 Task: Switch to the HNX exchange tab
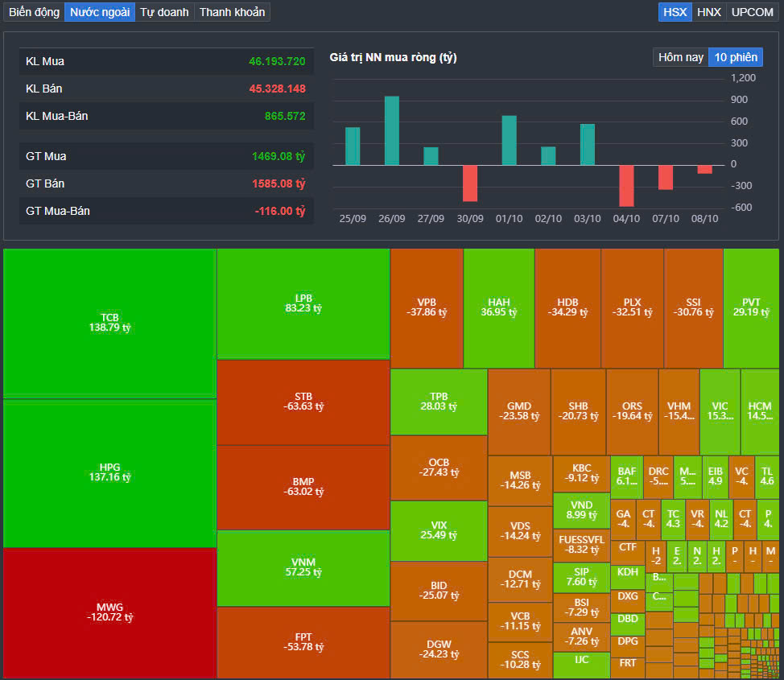(709, 12)
